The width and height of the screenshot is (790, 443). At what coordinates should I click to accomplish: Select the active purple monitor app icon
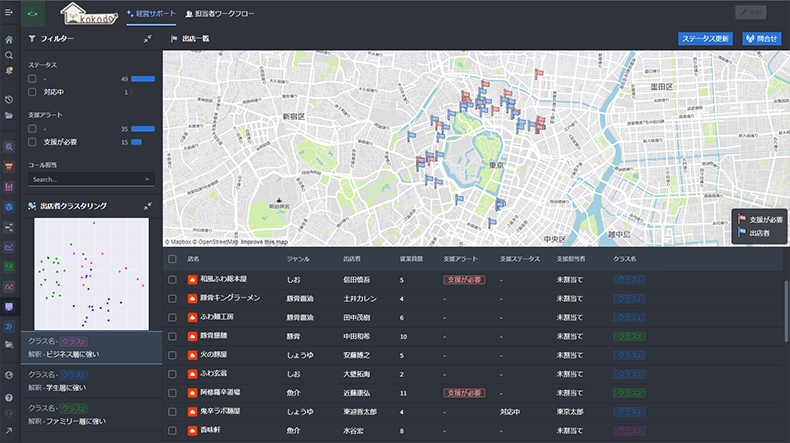9,306
